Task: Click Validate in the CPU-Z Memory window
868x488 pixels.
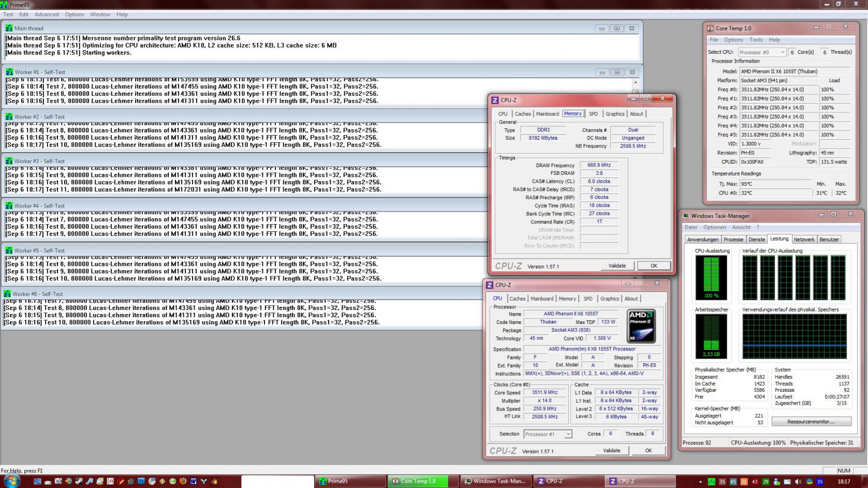Action: click(617, 266)
